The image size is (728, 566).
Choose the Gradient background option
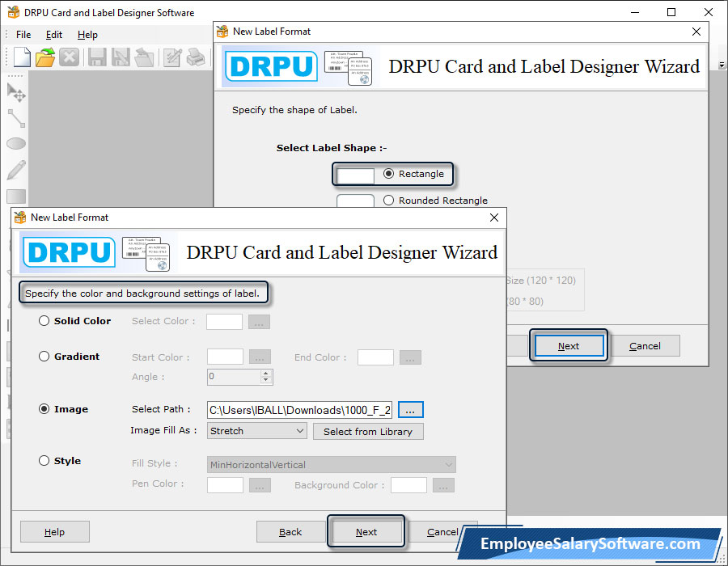point(44,357)
